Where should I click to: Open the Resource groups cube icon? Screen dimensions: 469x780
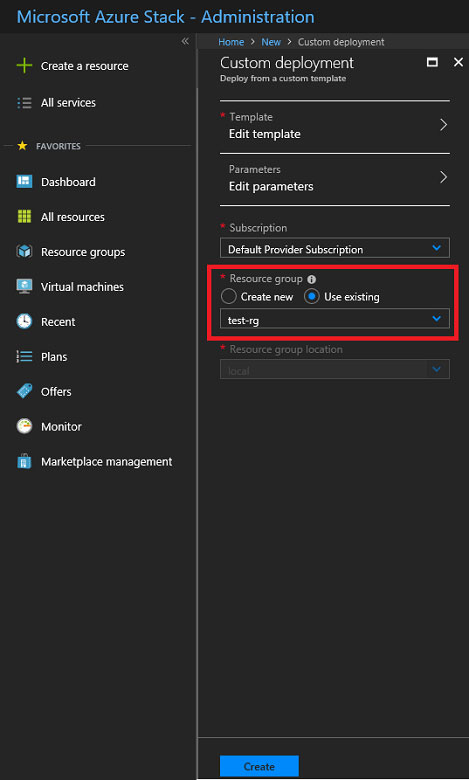point(24,251)
